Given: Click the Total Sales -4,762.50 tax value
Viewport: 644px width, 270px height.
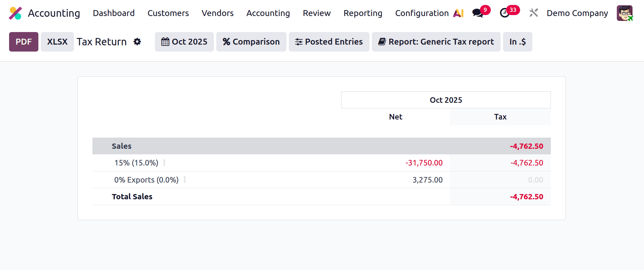Looking at the screenshot, I should 526,196.
